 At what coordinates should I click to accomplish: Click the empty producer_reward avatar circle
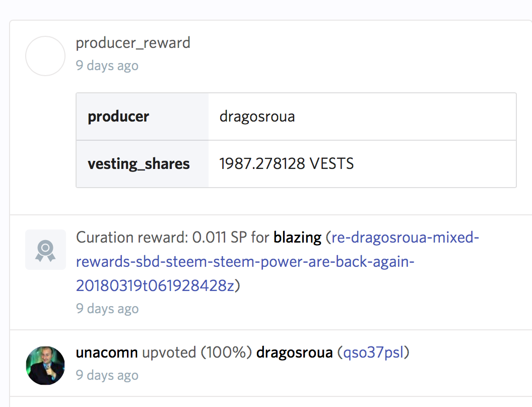[x=45, y=56]
